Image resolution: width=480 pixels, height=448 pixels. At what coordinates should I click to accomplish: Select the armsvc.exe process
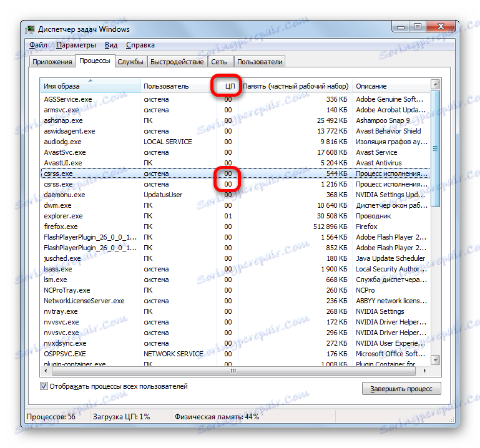pos(235,110)
